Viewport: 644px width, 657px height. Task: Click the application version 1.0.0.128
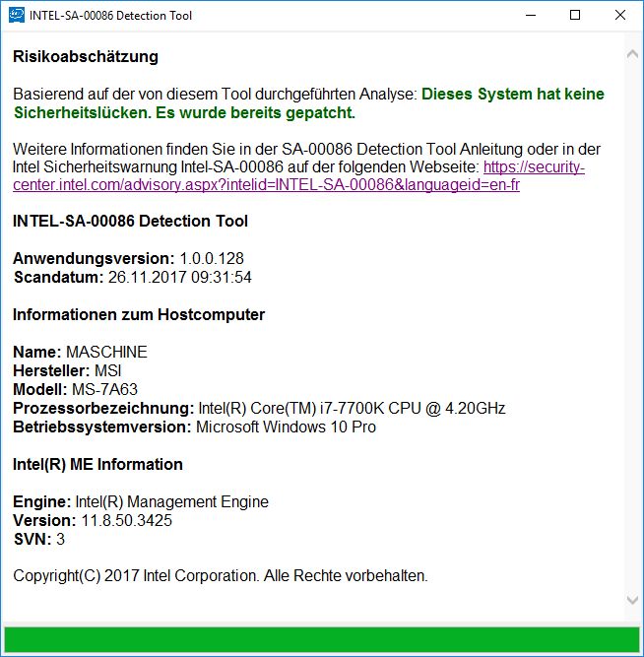tap(212, 258)
